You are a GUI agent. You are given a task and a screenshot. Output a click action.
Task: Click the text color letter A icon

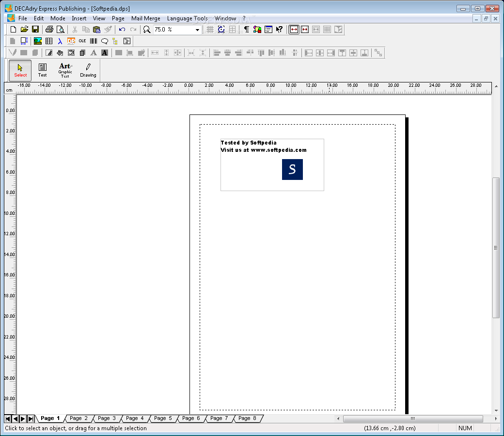pyautogui.click(x=94, y=53)
